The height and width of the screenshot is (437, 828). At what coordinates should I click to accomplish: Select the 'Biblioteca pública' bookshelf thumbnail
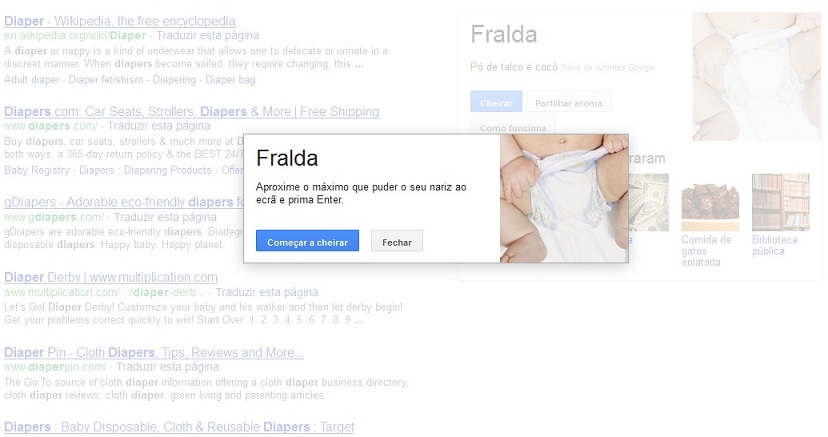coord(780,202)
